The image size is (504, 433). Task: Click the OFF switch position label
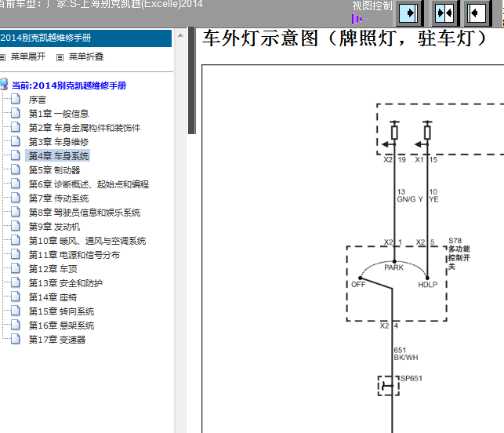click(x=358, y=285)
